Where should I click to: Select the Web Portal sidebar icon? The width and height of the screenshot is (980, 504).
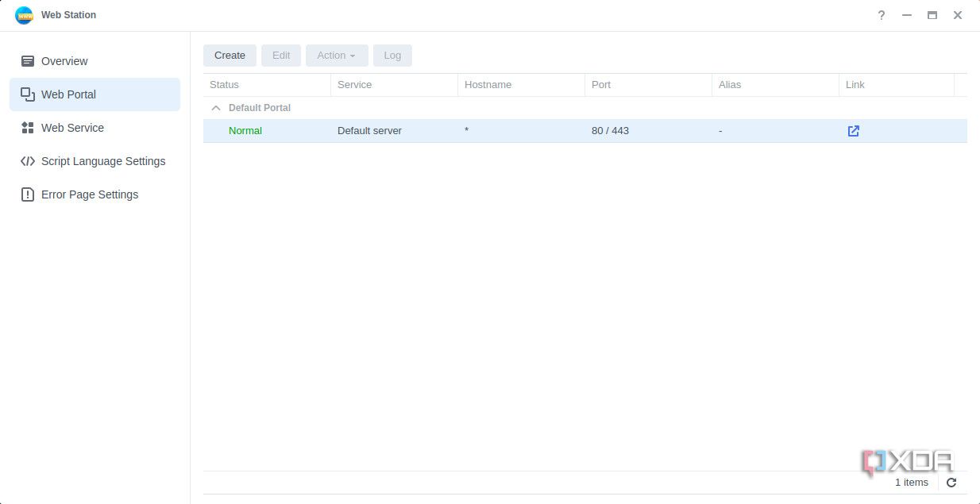click(x=28, y=94)
